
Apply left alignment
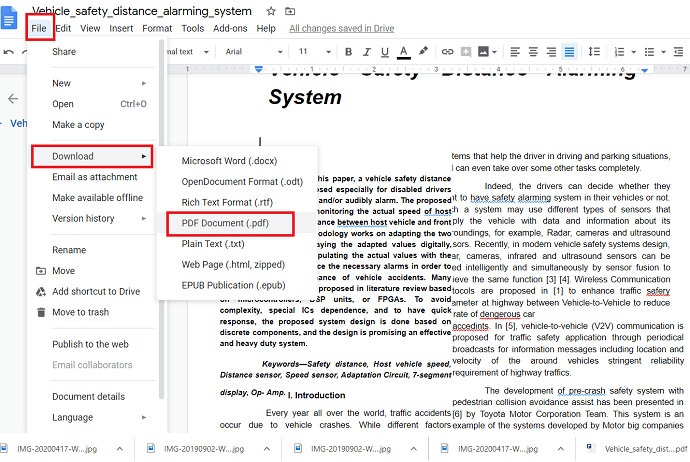[x=514, y=52]
